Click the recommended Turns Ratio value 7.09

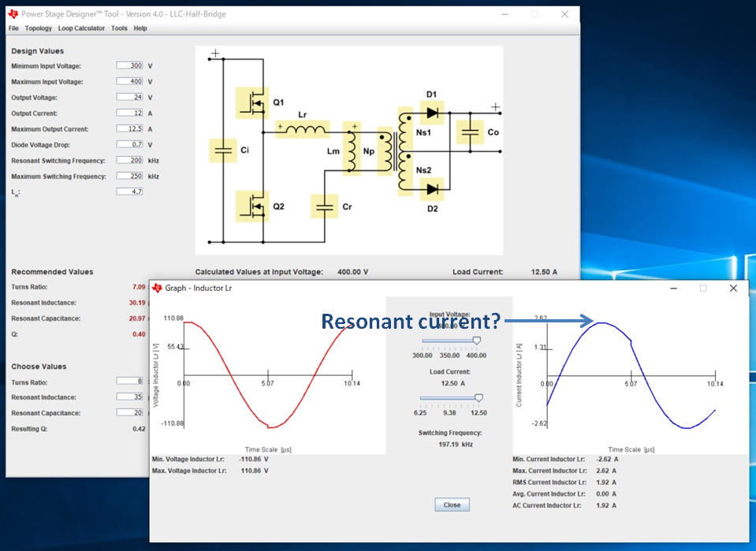(x=139, y=287)
